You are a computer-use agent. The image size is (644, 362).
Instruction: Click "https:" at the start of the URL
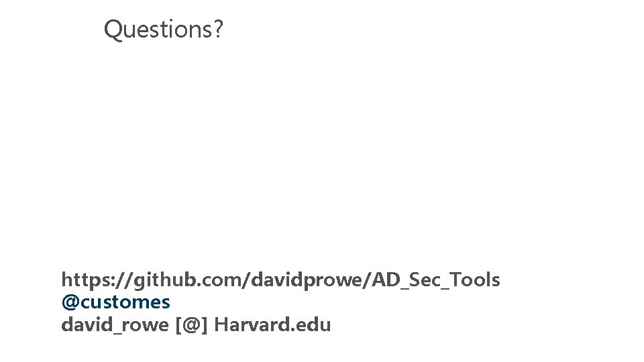(x=82, y=280)
